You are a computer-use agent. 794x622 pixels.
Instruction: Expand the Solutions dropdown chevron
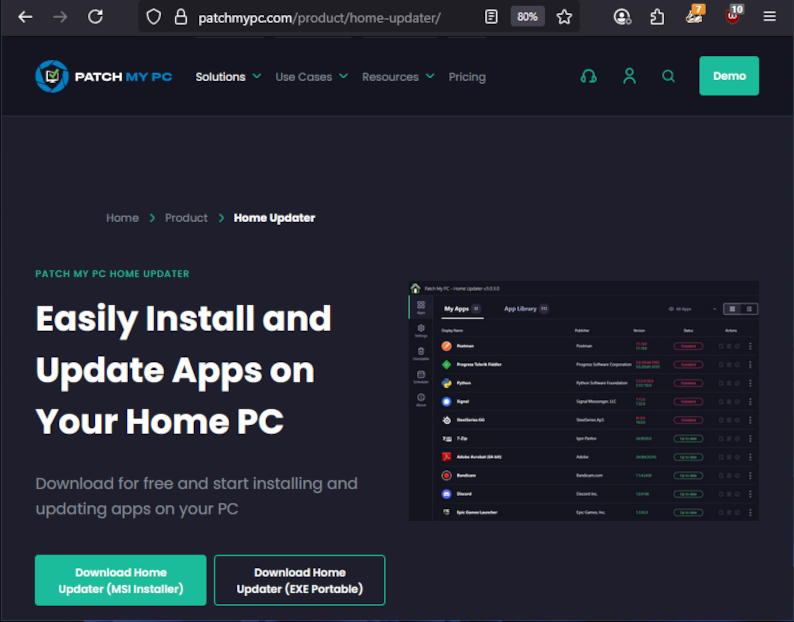(x=257, y=76)
